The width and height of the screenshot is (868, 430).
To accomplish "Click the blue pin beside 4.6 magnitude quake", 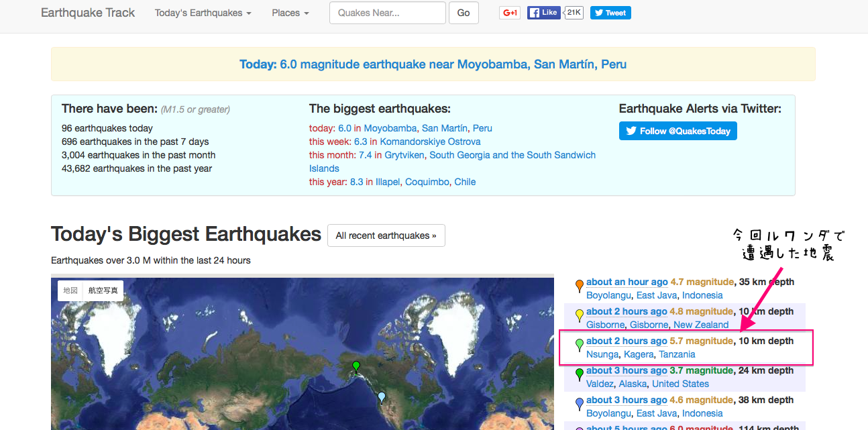I will pos(580,404).
